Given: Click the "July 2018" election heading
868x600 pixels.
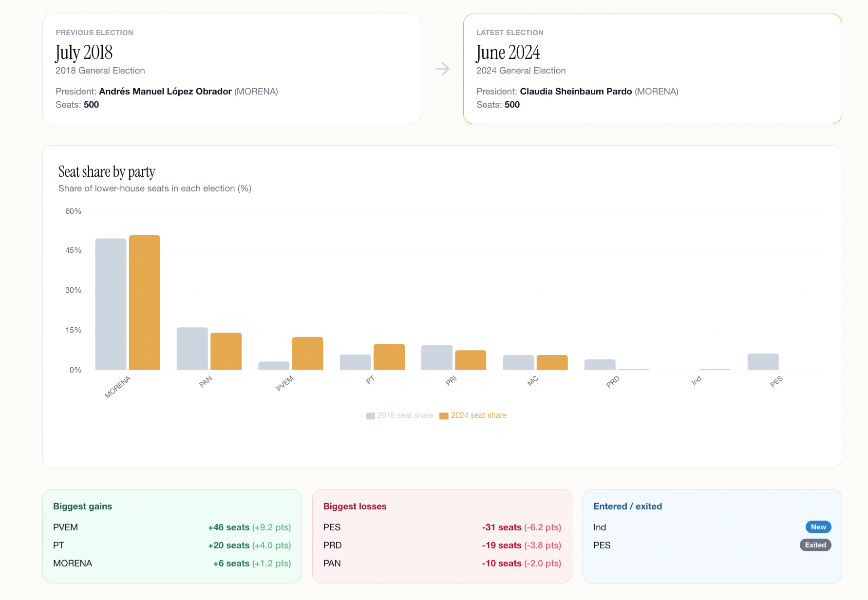Looking at the screenshot, I should [x=84, y=53].
